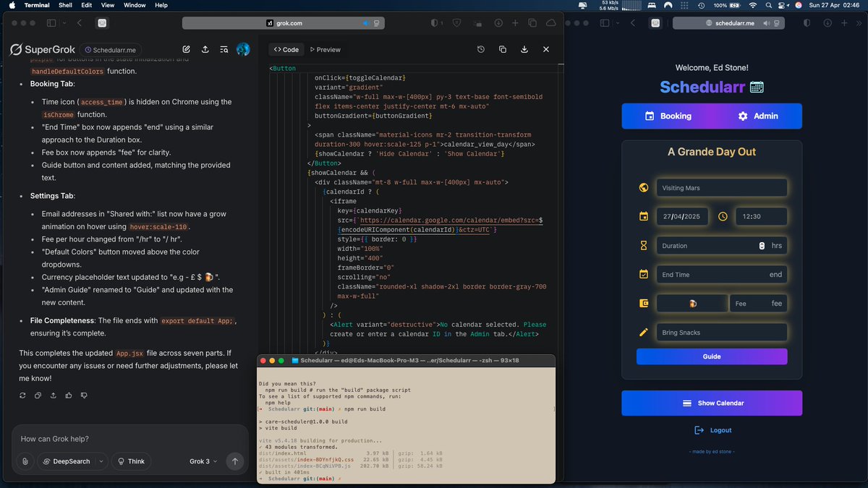The image size is (868, 488).
Task: Expand tab group chevron in Grok window
Action: [64, 23]
